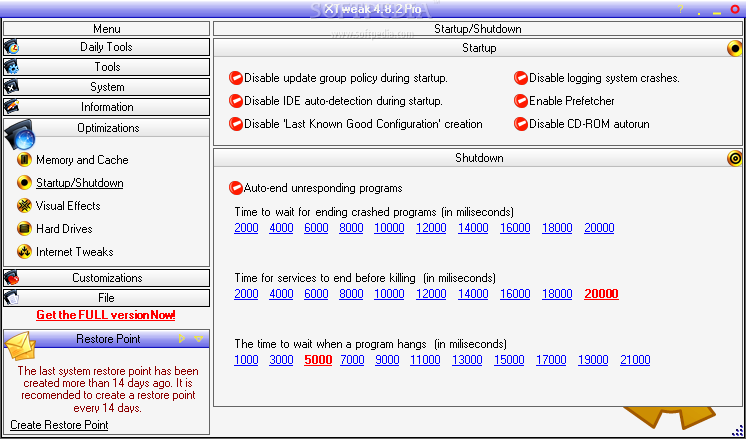
Task: Click the Tools gear icon
Action: (11, 67)
